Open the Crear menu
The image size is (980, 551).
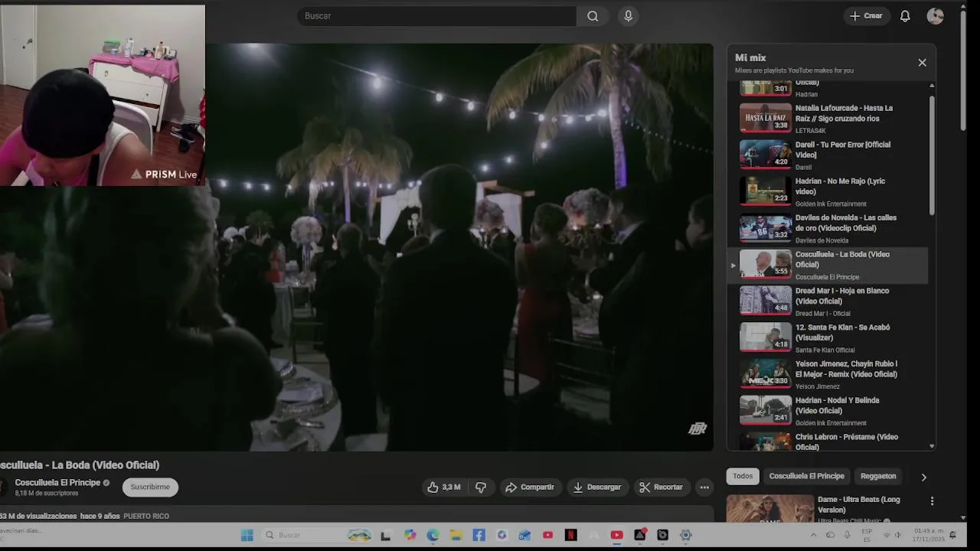(866, 16)
